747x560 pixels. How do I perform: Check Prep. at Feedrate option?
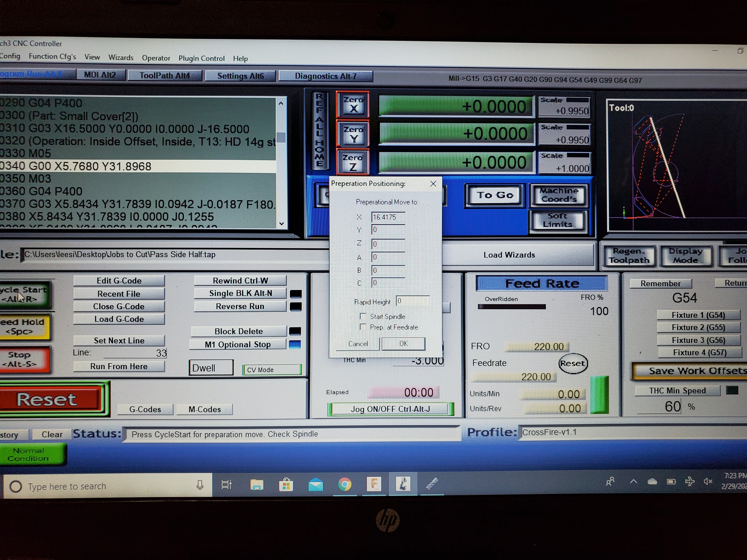[363, 327]
